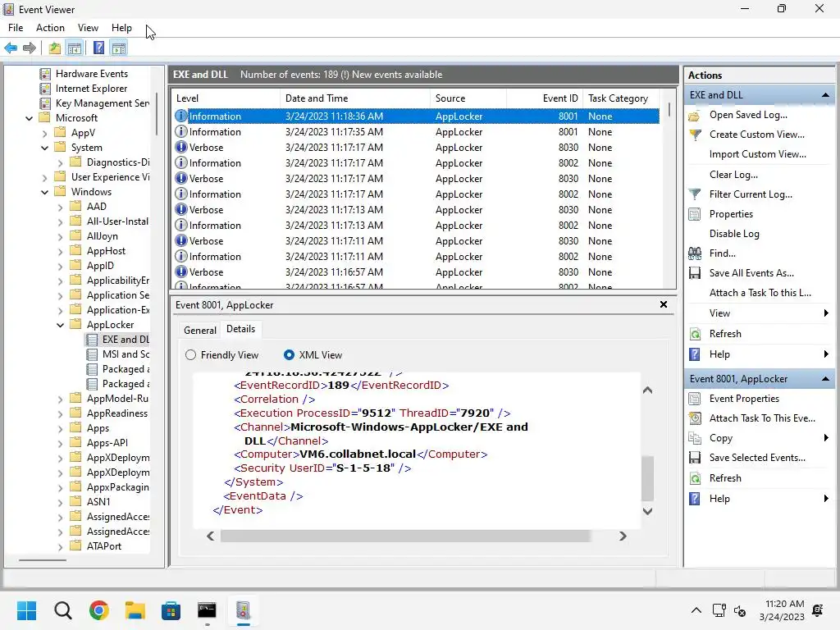Click the Properties page icon
The image size is (840, 630).
(694, 214)
